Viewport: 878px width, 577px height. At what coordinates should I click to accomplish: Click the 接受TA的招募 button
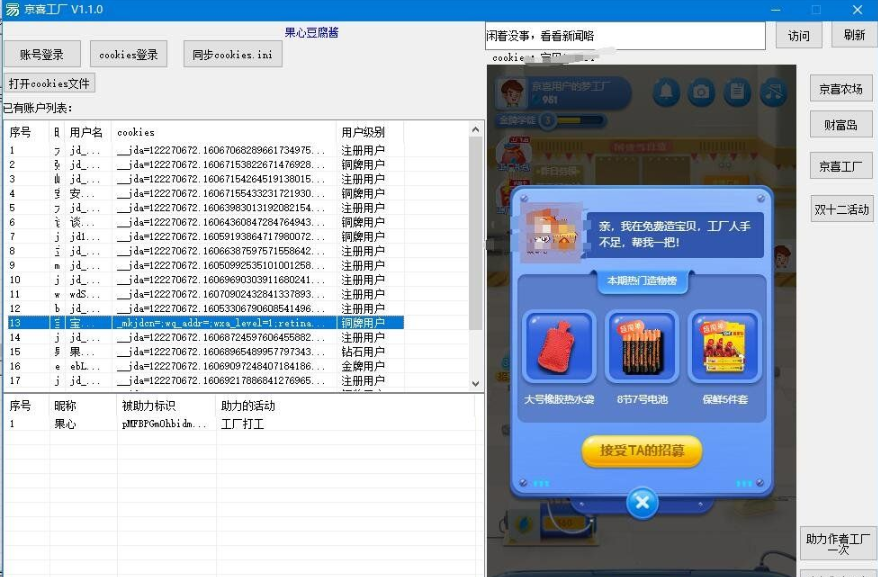point(642,451)
